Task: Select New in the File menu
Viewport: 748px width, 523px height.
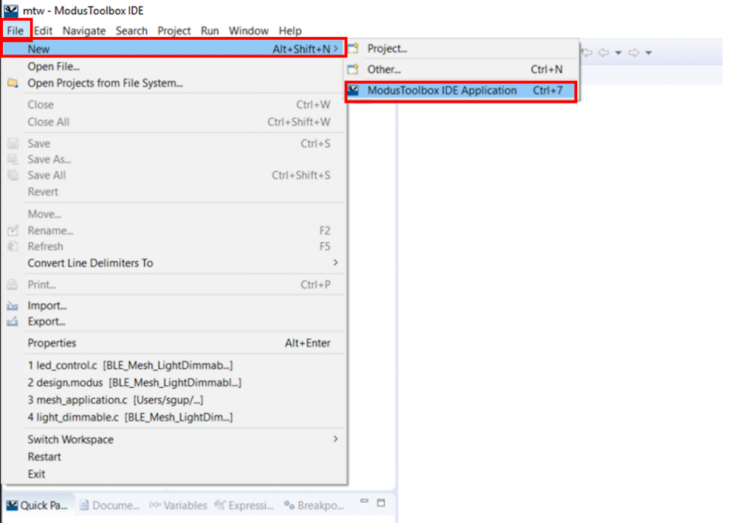Action: [x=174, y=49]
